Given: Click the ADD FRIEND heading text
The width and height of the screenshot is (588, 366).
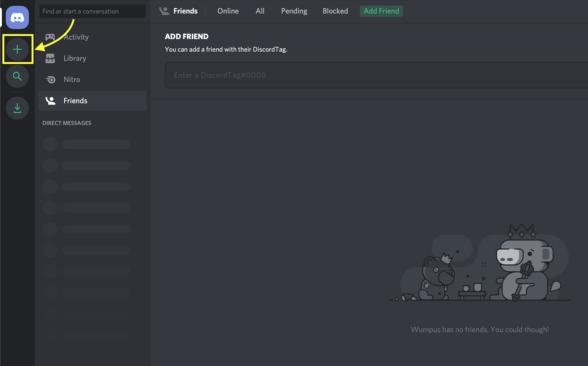Looking at the screenshot, I should pyautogui.click(x=187, y=37).
